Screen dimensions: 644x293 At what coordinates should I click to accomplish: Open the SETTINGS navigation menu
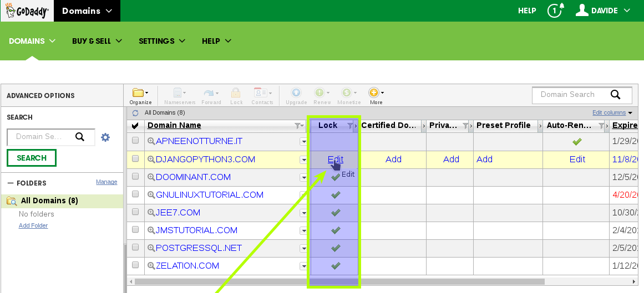click(x=162, y=41)
